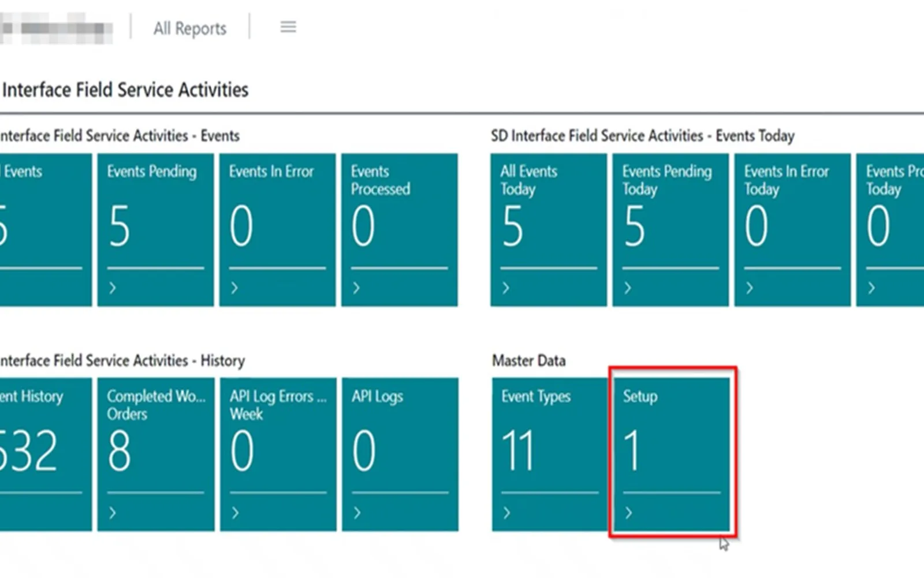Screen dimensions: 924x578
Task: Click the Master Data group label
Action: (529, 361)
